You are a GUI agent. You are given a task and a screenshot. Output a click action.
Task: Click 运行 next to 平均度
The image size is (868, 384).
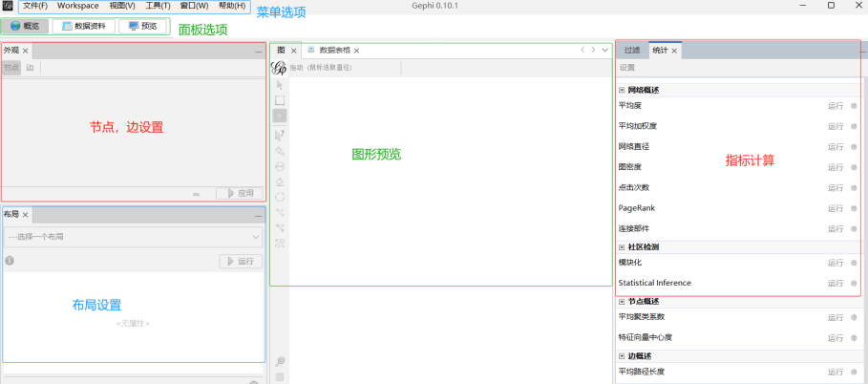pyautogui.click(x=835, y=106)
